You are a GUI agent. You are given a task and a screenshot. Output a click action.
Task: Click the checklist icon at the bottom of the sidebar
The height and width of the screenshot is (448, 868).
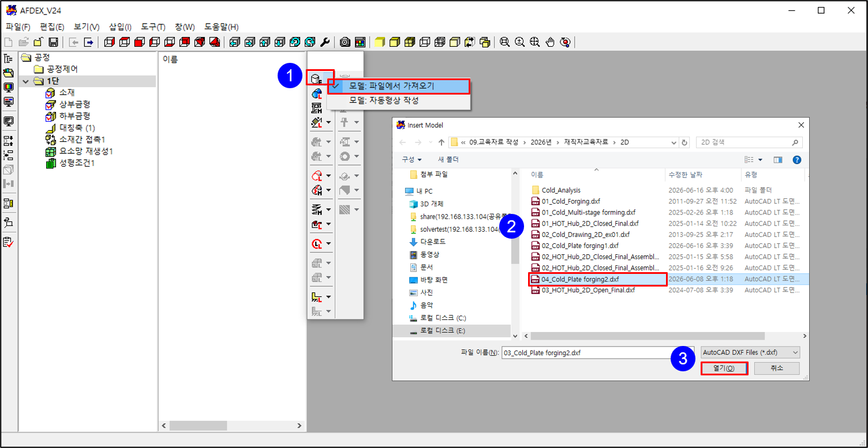(x=8, y=242)
